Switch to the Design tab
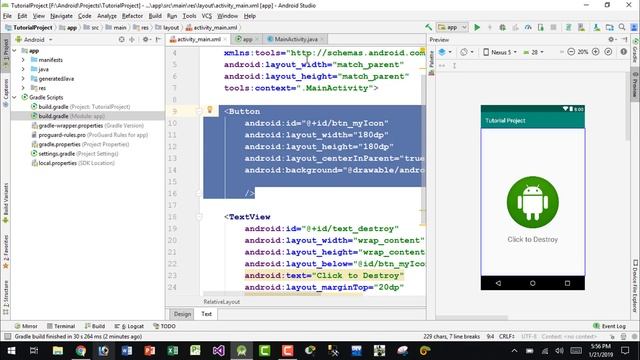 pos(182,314)
